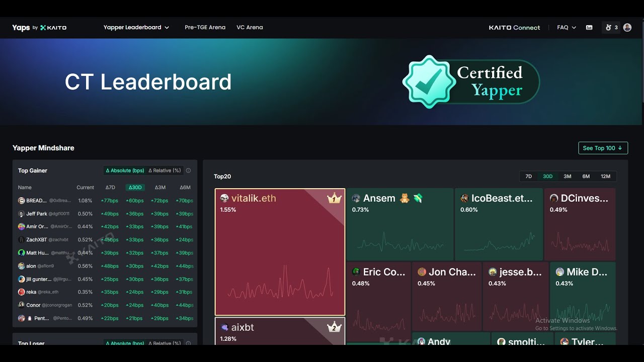The image size is (644, 362).
Task: Click the crown number 1 on vitalik.eth
Action: [x=335, y=199]
